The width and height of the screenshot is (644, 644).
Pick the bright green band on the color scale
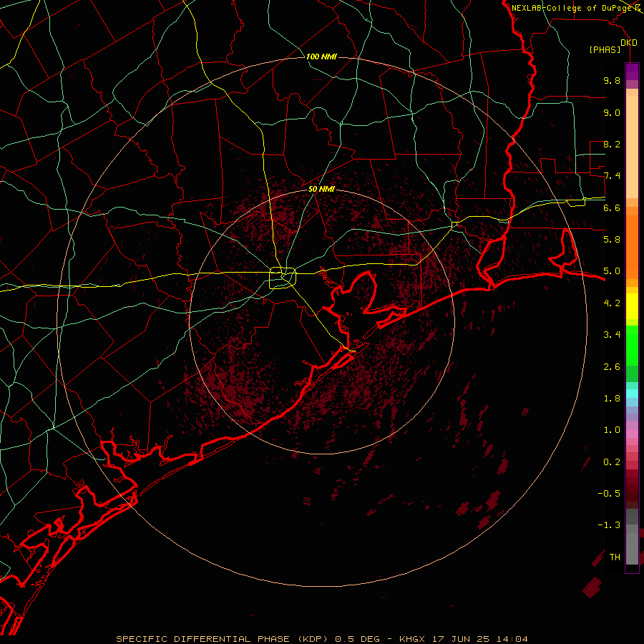632,345
